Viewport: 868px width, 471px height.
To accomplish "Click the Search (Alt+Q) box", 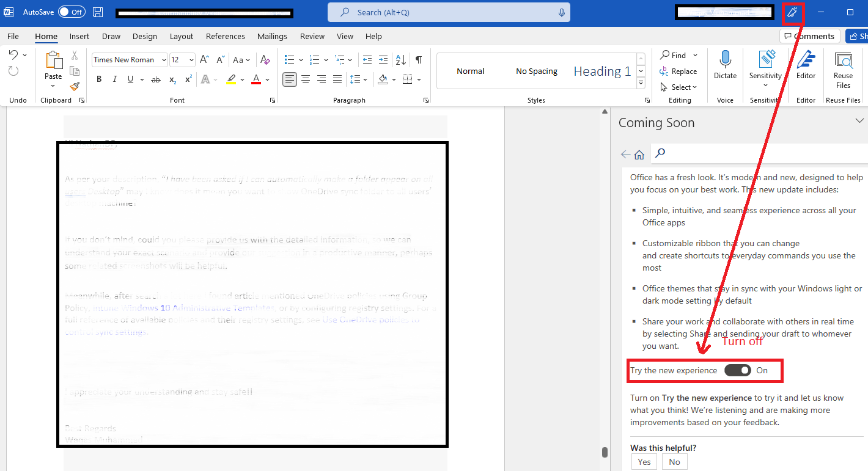I will coord(449,12).
